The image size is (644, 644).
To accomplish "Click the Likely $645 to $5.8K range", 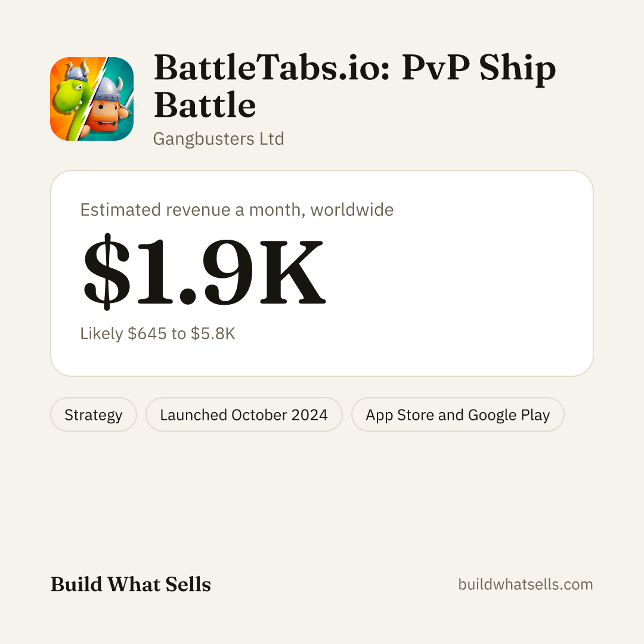I will point(157,333).
